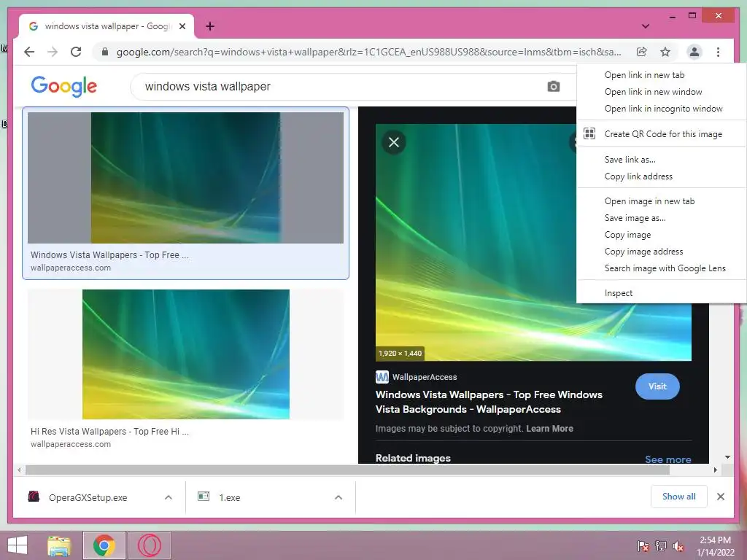This screenshot has width=747, height=560.
Task: Open the Chrome profile avatar
Action: point(694,52)
